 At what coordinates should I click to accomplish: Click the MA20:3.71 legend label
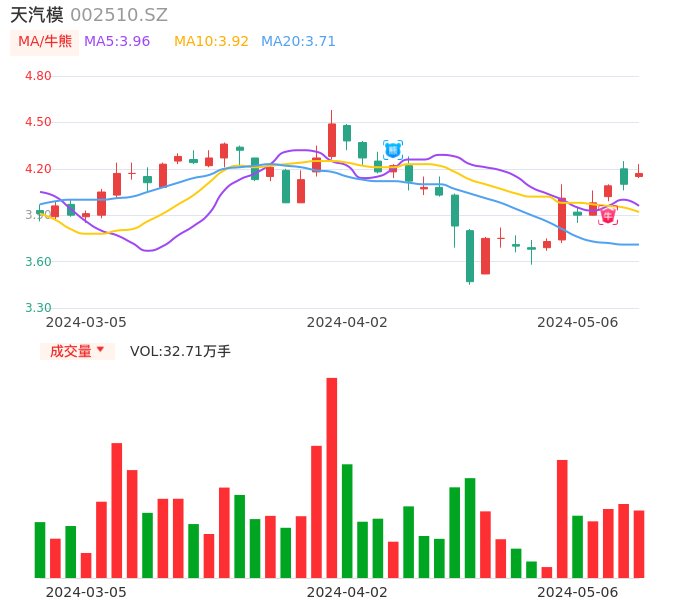click(x=298, y=42)
